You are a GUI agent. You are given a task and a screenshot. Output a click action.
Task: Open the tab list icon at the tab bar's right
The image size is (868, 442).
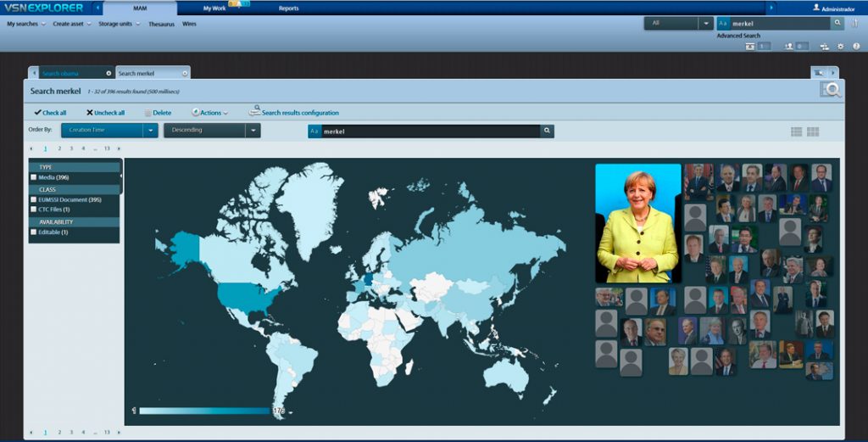(x=820, y=73)
